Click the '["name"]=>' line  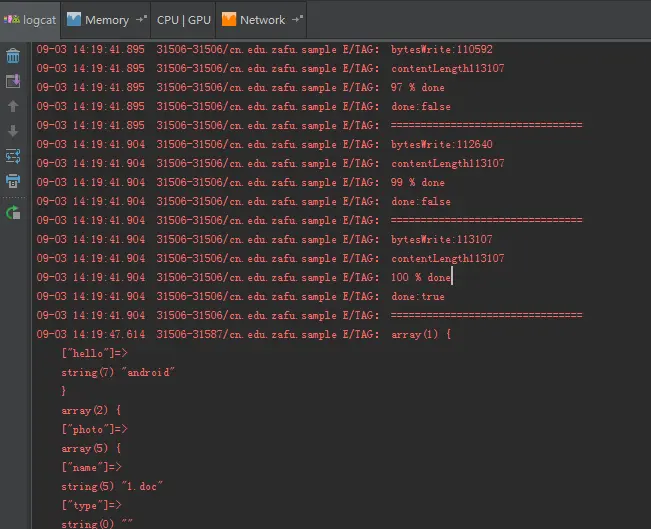click(91, 468)
